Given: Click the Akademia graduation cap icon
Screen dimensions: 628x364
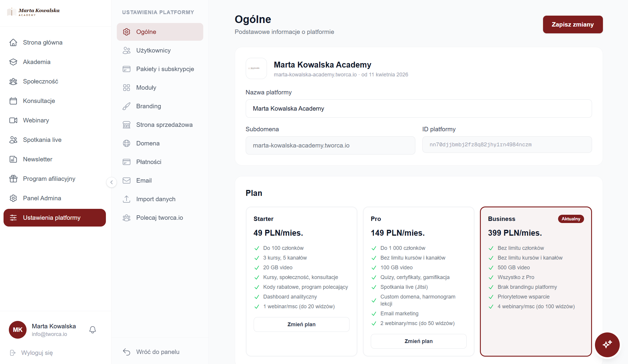Looking at the screenshot, I should (13, 62).
